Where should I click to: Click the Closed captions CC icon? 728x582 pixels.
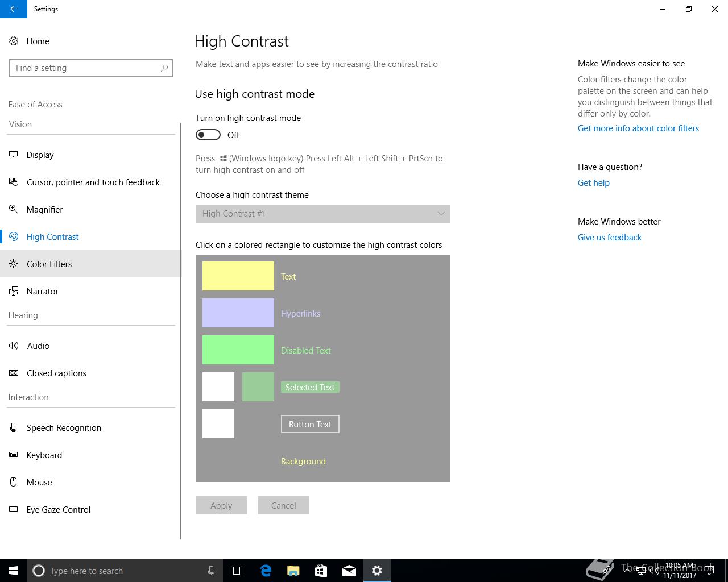click(14, 373)
